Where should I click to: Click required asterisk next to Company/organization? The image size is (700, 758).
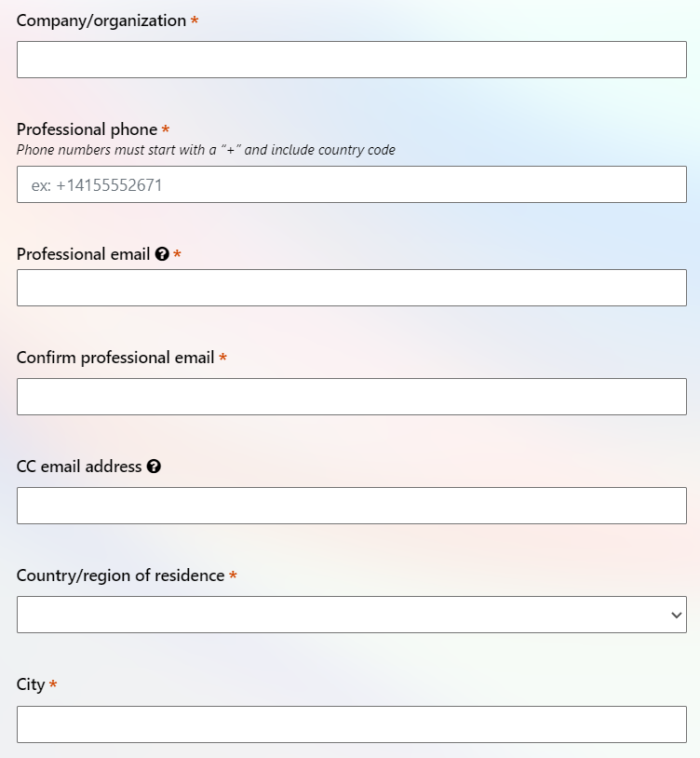[195, 20]
